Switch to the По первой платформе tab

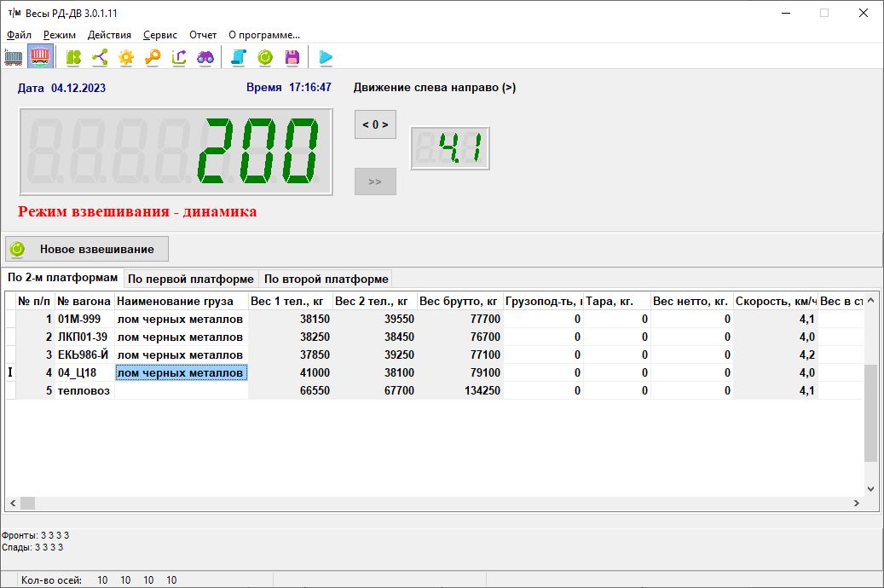pos(191,279)
